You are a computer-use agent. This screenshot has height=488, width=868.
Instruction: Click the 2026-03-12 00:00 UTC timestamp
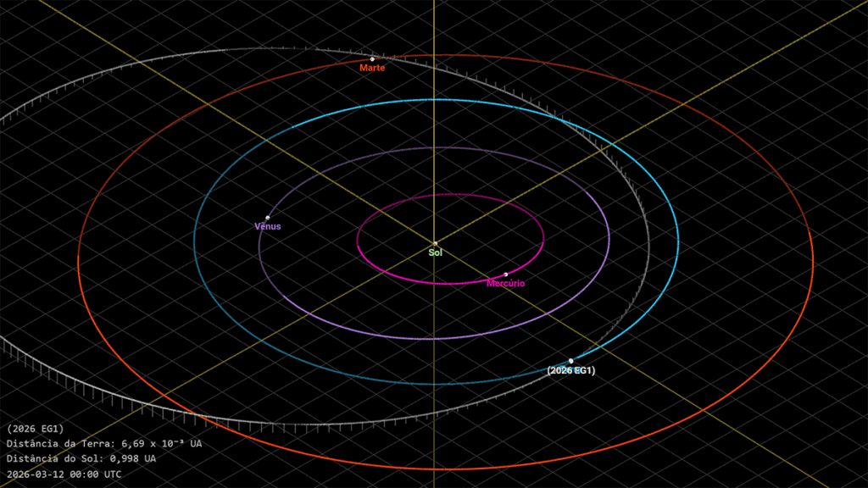pos(64,474)
